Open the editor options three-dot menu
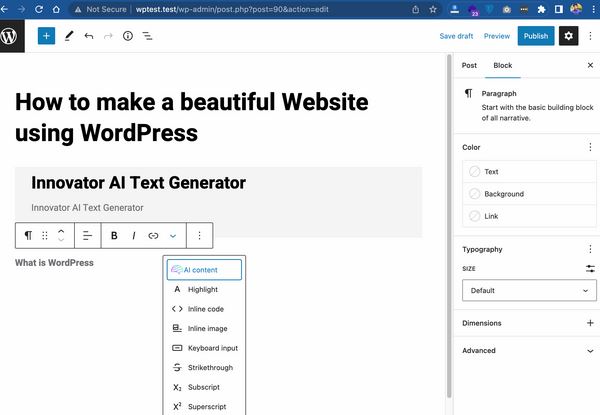Screen dimensions: 600x415 tap(590, 36)
